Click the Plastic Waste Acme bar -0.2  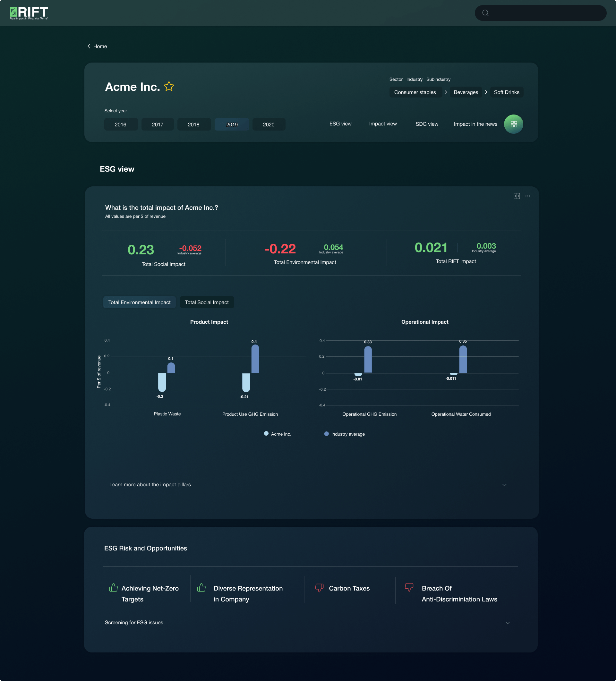[x=162, y=382]
